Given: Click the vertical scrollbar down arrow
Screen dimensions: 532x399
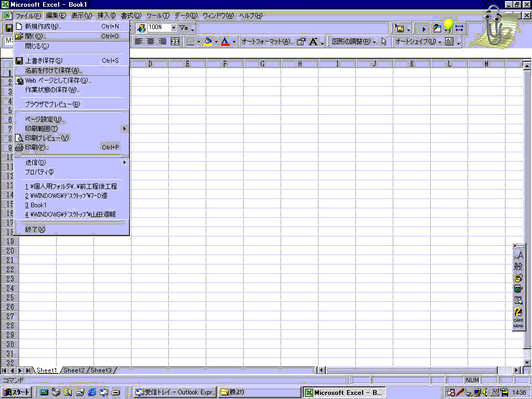Looking at the screenshot, I should click(527, 362).
